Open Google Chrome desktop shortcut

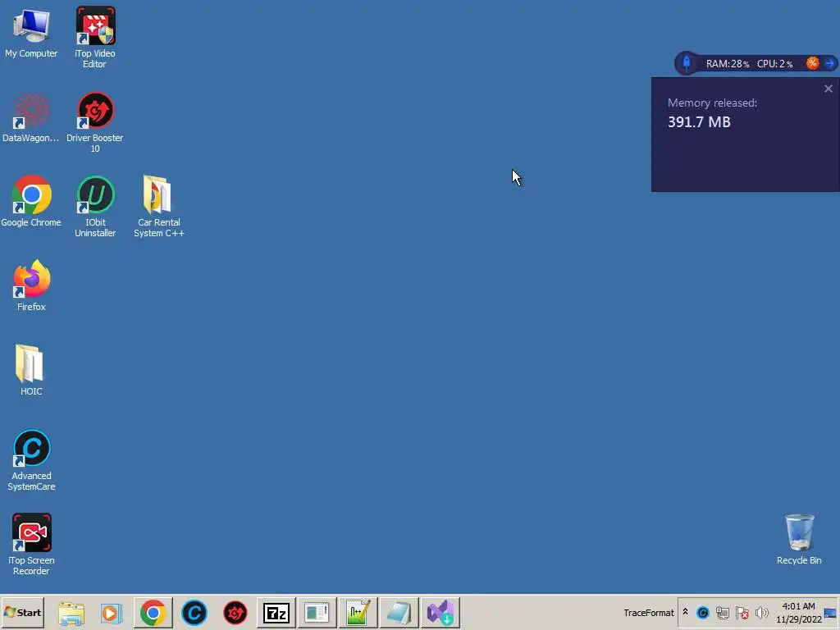coord(31,202)
